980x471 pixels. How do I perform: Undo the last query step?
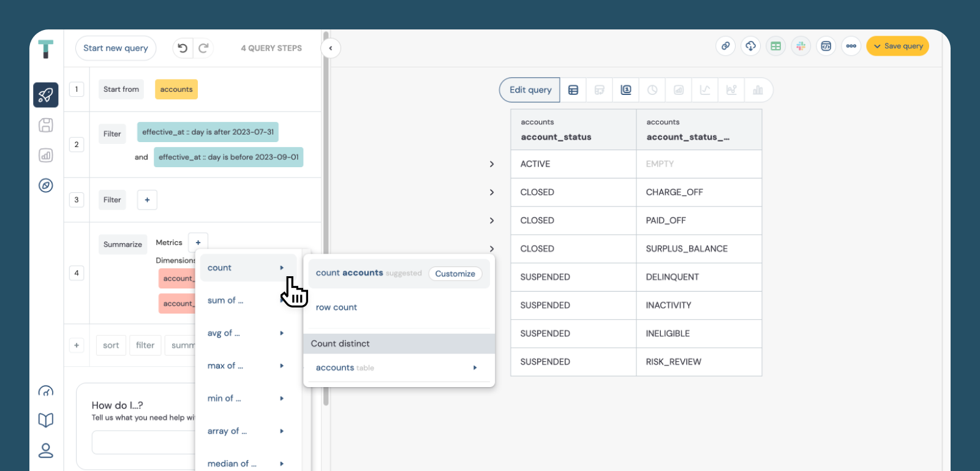click(183, 48)
